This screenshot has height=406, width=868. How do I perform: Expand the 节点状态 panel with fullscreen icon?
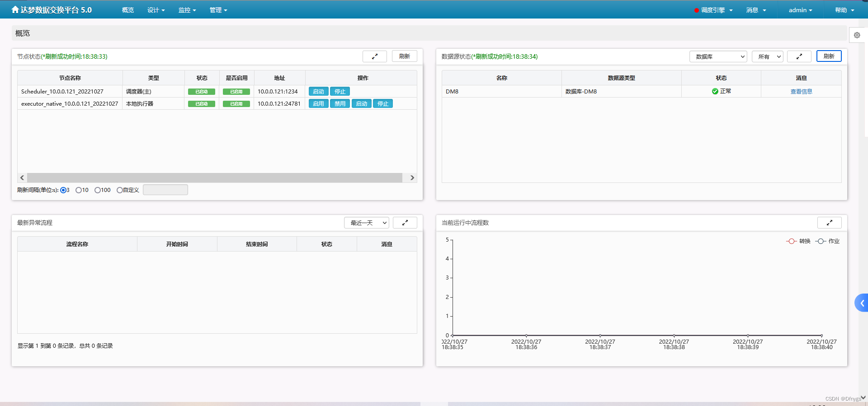375,56
